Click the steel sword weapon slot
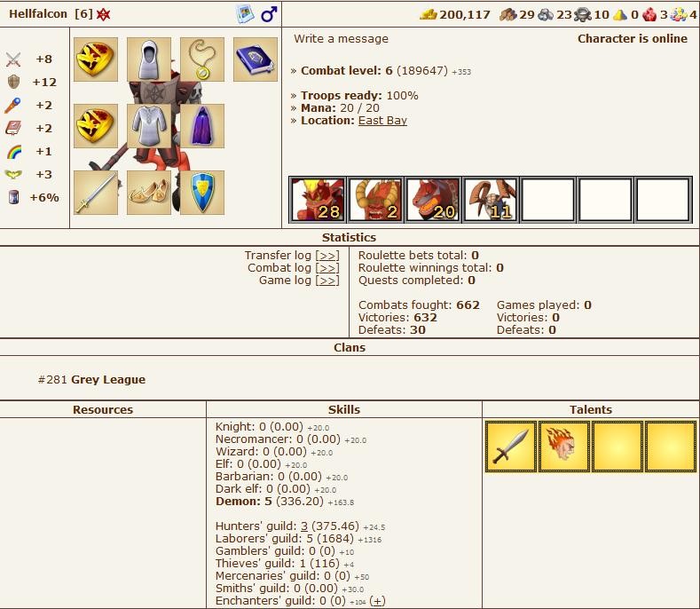This screenshot has width=700, height=609. click(x=96, y=193)
